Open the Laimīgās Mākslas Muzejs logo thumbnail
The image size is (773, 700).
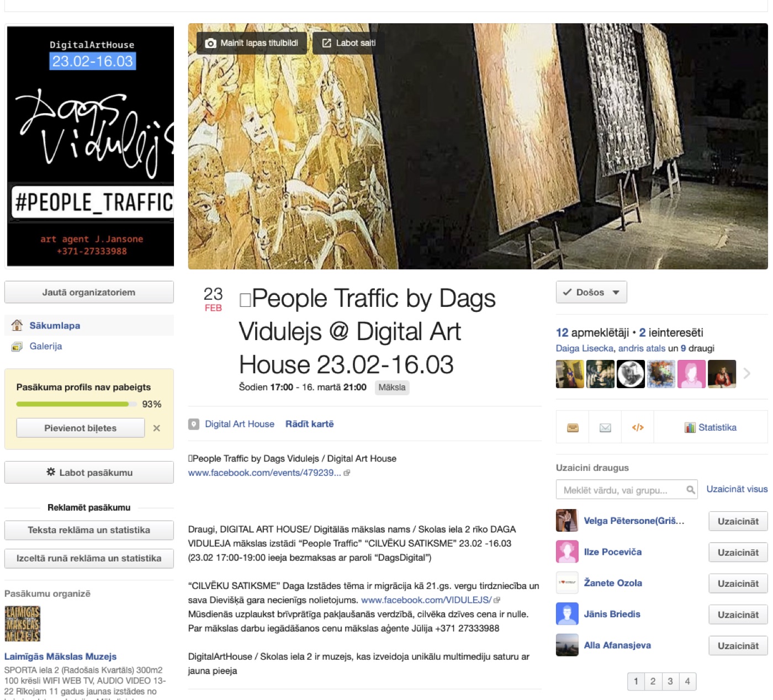coord(23,624)
